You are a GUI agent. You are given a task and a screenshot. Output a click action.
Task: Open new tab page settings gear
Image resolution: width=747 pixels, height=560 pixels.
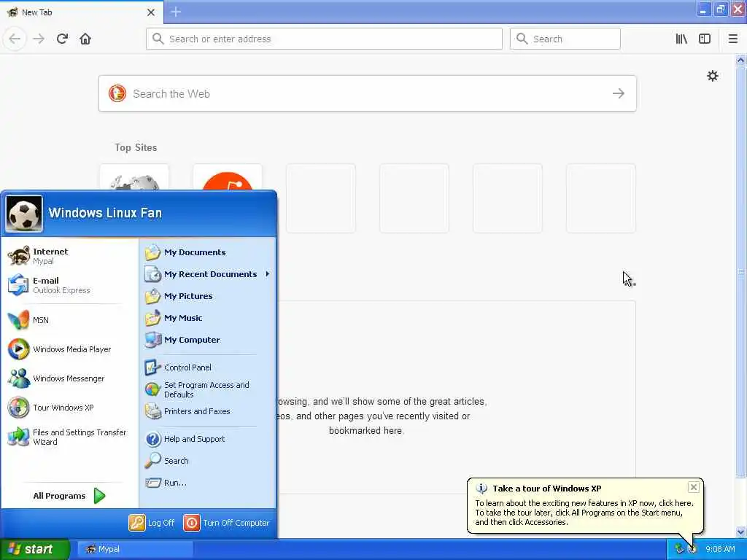712,76
